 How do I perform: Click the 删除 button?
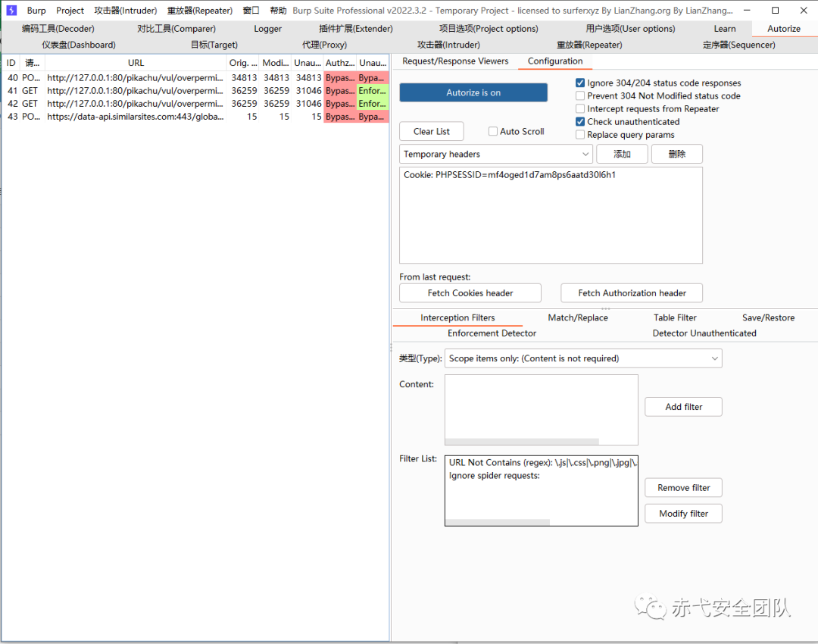coord(676,154)
